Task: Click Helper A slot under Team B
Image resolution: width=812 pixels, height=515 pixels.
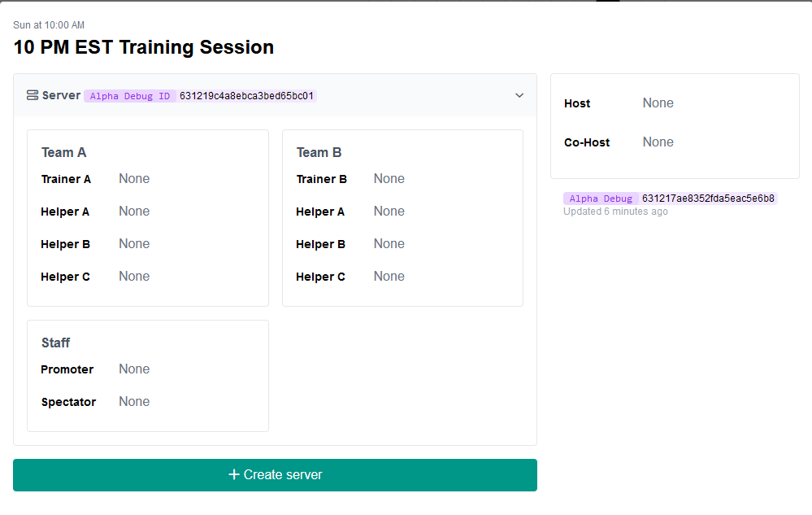Action: coord(389,211)
